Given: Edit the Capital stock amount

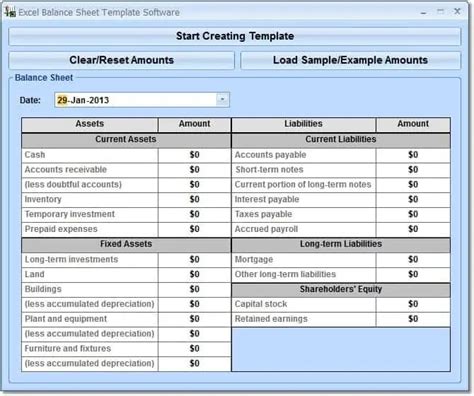Looking at the screenshot, I should [413, 304].
